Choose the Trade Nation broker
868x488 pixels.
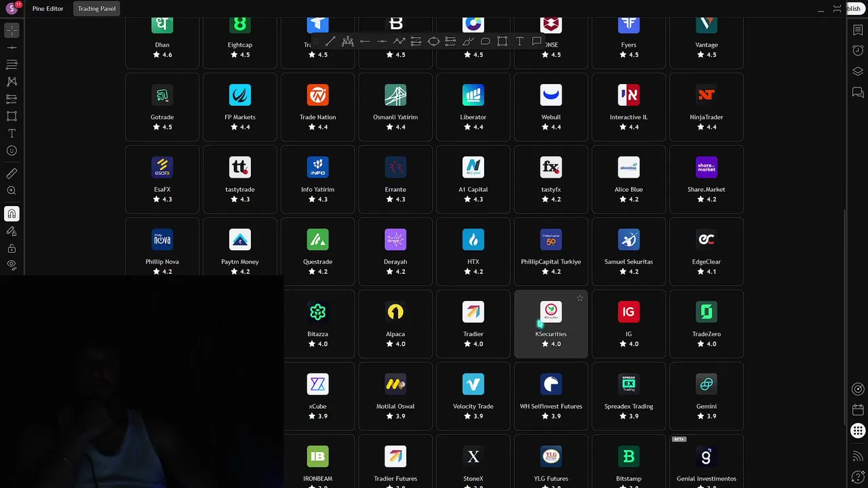(x=317, y=107)
